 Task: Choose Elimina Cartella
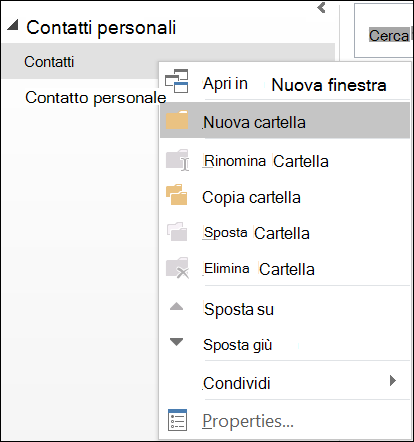[285, 269]
